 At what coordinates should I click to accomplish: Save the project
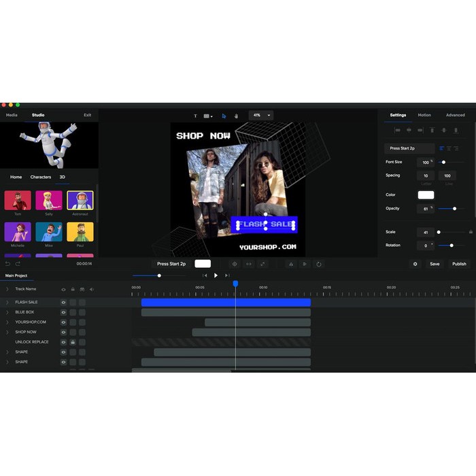435,264
